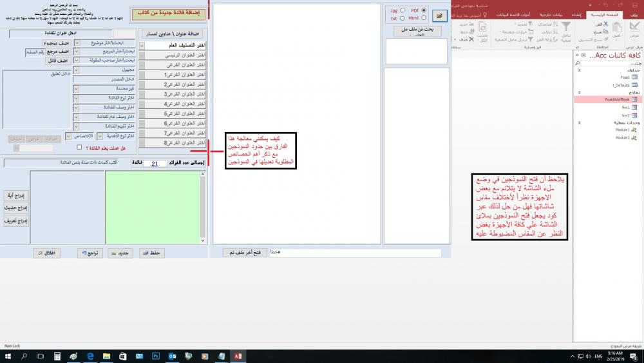Click Windows Start button

(8, 356)
